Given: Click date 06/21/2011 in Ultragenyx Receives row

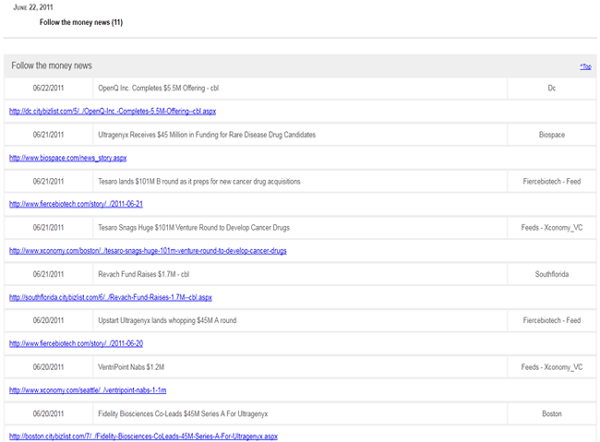Looking at the screenshot, I should tap(48, 135).
